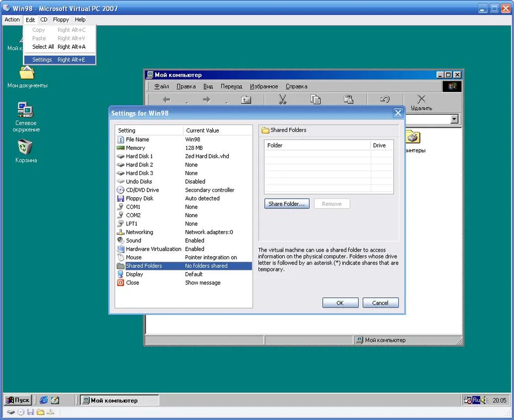Select the Networking setting row
Image resolution: width=514 pixels, height=420 pixels.
pos(139,232)
